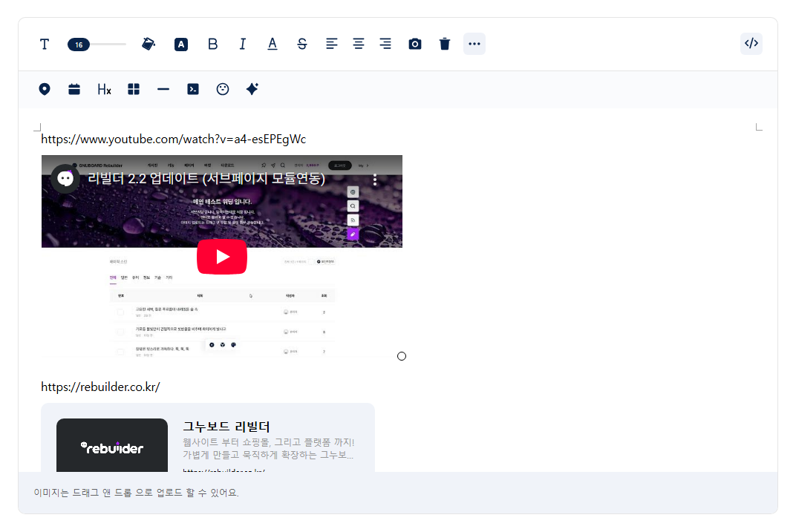
Task: Click the link card description text
Action: click(x=269, y=448)
